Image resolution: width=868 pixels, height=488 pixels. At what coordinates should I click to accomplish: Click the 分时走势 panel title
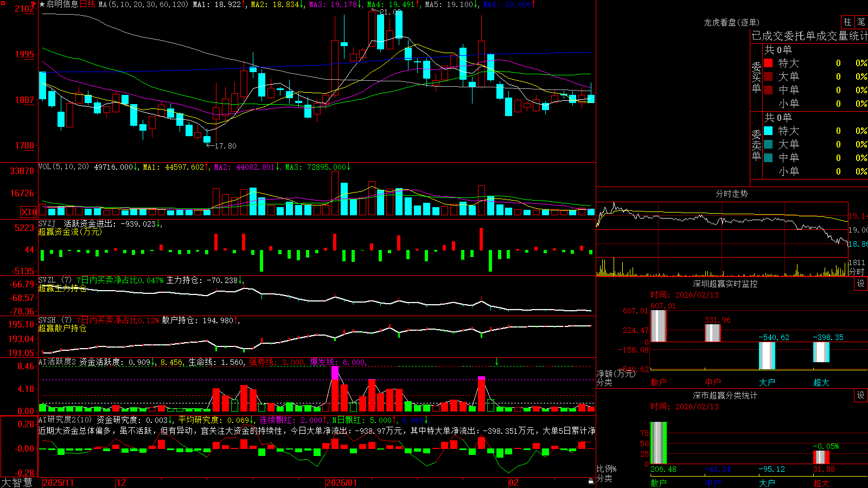pyautogui.click(x=731, y=194)
